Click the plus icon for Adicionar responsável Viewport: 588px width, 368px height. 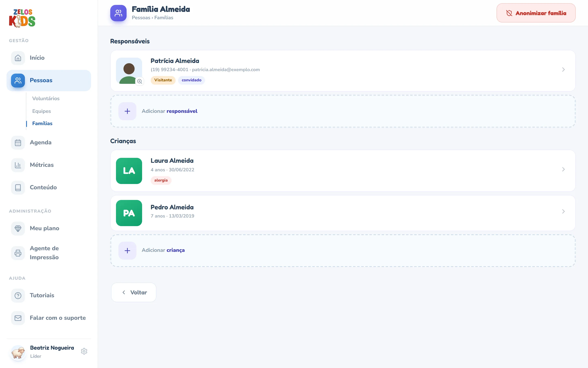[x=127, y=111]
